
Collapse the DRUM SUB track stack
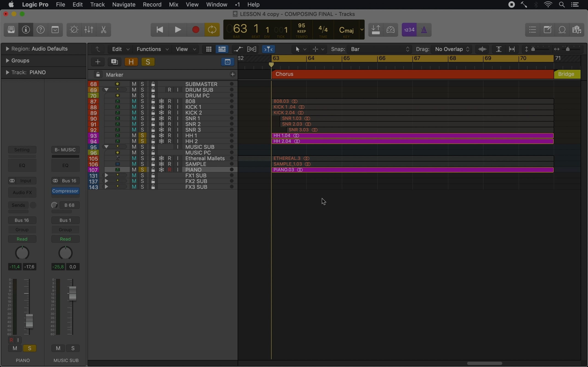pos(106,90)
